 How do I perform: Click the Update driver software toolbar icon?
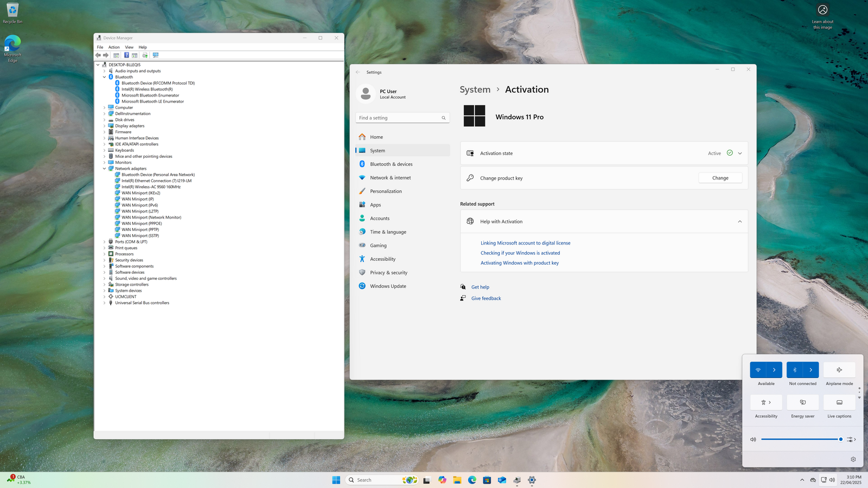[145, 55]
